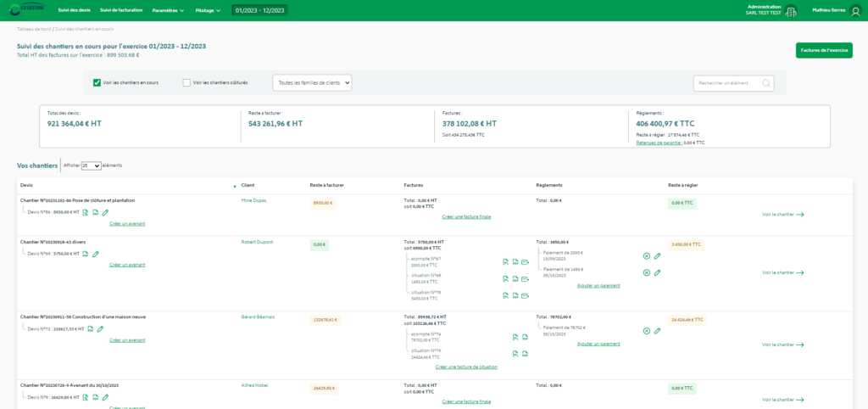Image resolution: width=868 pixels, height=409 pixels.
Task: Download PDF of acompte N°74
Action: tap(525, 337)
